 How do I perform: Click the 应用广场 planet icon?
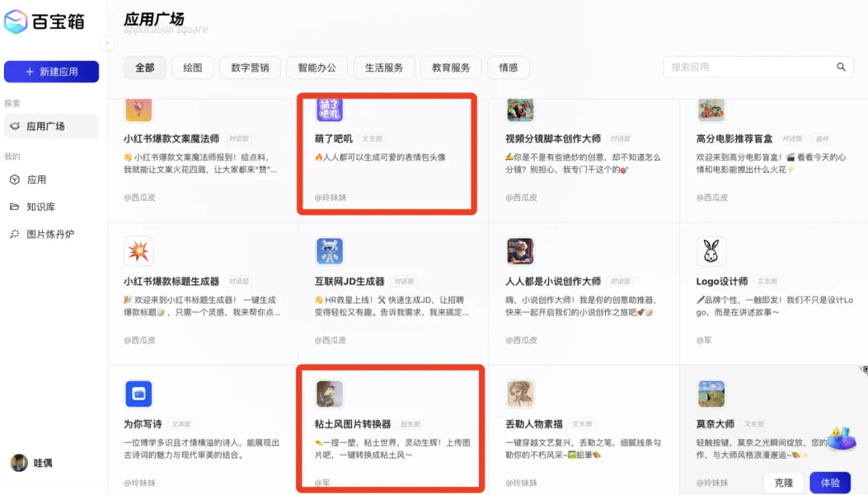[15, 126]
